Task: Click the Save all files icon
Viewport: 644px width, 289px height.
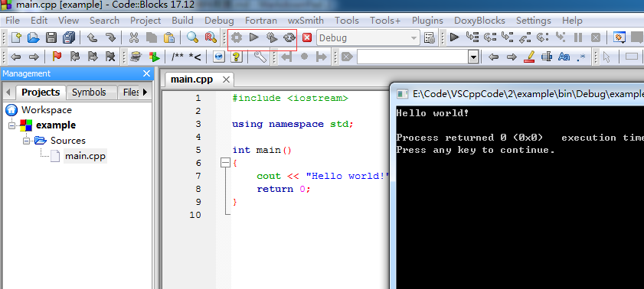Action: (x=69, y=37)
